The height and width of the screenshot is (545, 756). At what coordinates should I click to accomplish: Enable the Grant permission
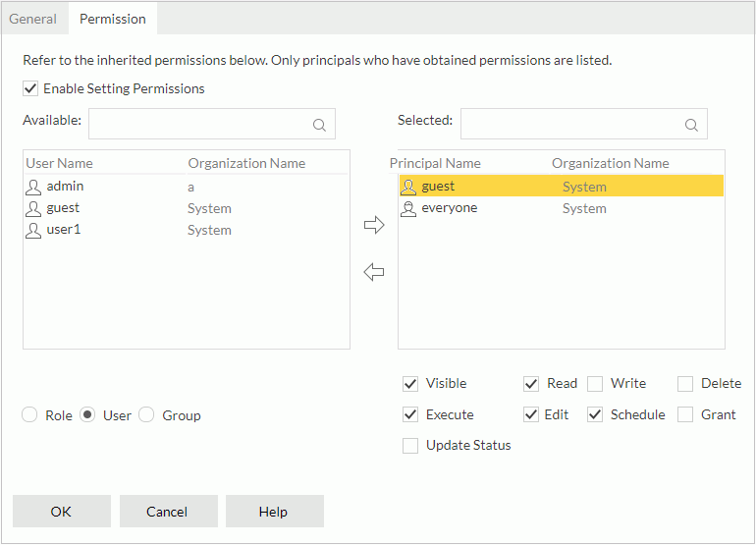point(685,414)
